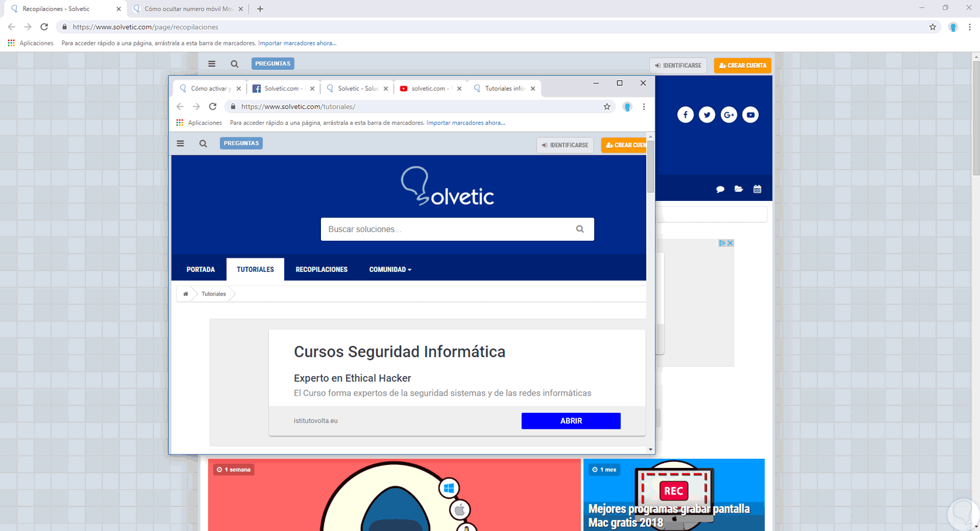Click the front window vertical scrollbar thumb
The image size is (980, 531).
pyautogui.click(x=650, y=167)
